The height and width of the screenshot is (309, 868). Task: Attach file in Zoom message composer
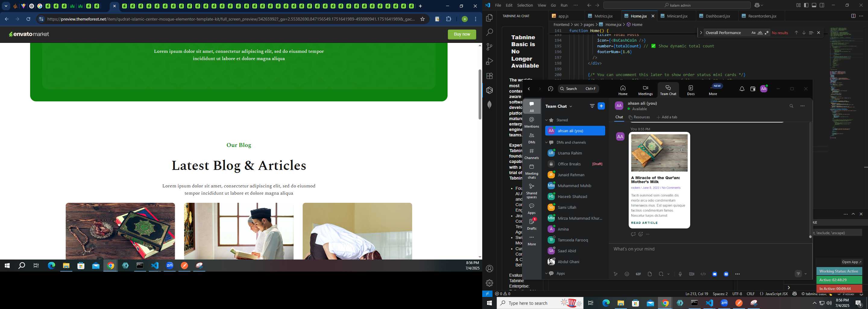click(650, 274)
